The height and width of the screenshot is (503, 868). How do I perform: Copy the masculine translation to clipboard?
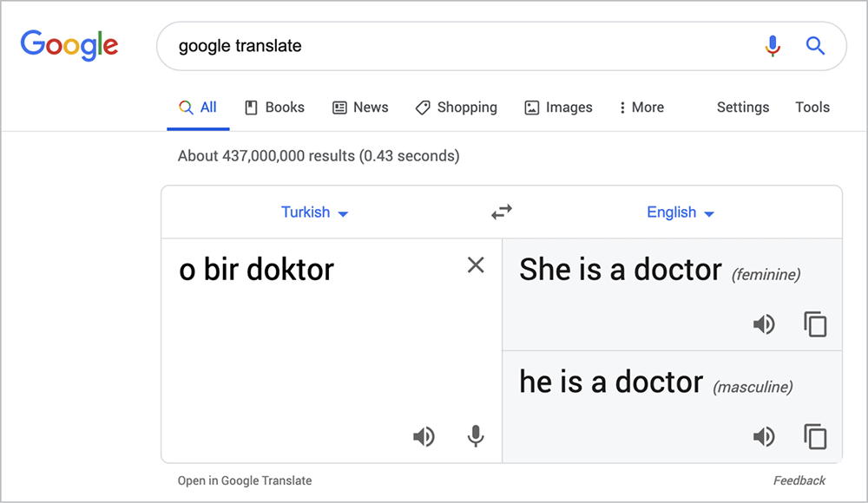814,436
